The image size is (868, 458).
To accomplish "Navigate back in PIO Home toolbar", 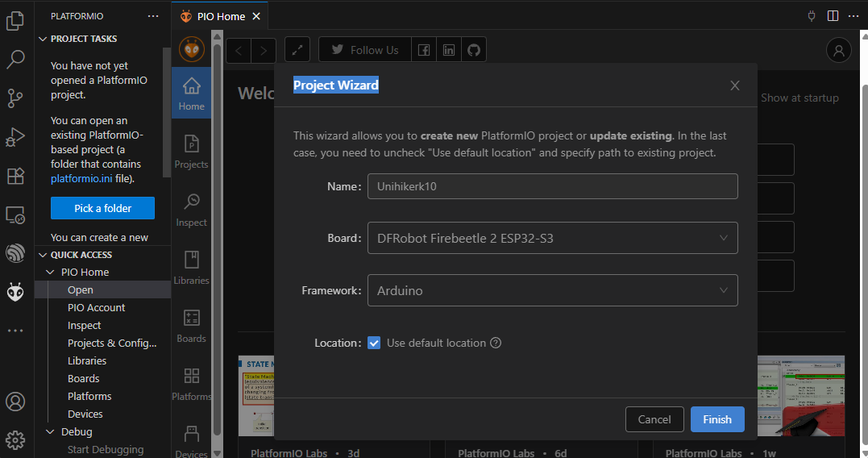I will click(239, 51).
